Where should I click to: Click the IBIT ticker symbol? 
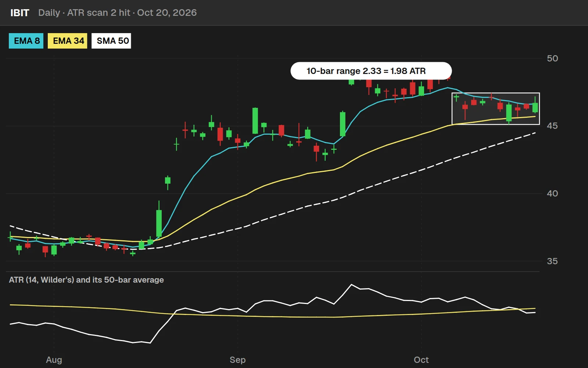click(x=20, y=13)
